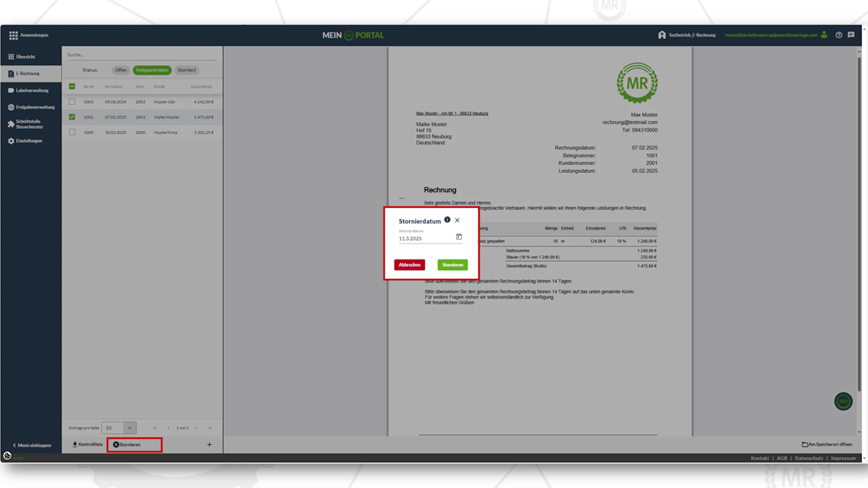The image size is (868, 488).
Task: Uncheck the box for invoice 1001
Action: click(x=72, y=117)
